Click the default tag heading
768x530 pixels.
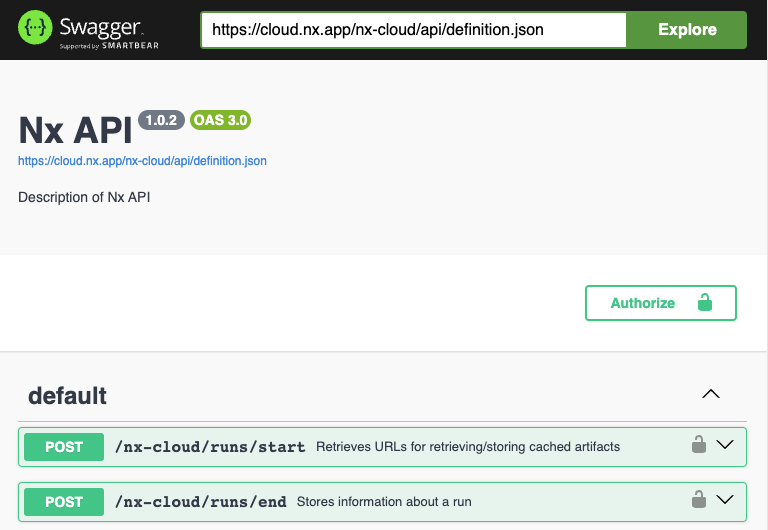tap(67, 395)
